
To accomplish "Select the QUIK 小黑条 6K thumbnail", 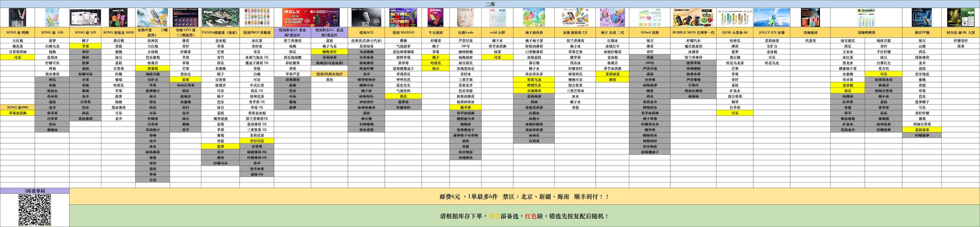I will 734,18.
